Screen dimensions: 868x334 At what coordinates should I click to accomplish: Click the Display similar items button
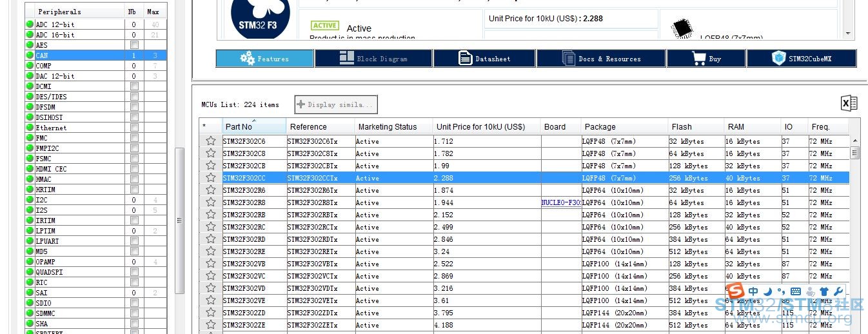tap(336, 104)
